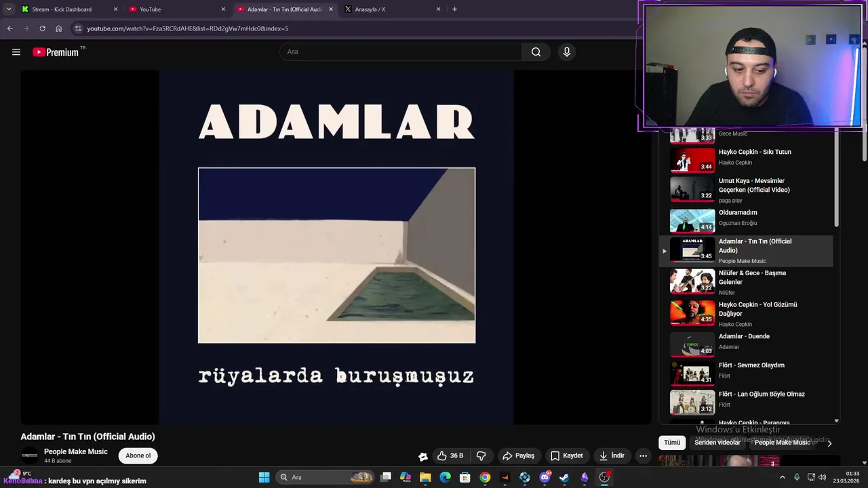Image resolution: width=868 pixels, height=488 pixels.
Task: Select Senden videolar filter chip
Action: tap(717, 443)
